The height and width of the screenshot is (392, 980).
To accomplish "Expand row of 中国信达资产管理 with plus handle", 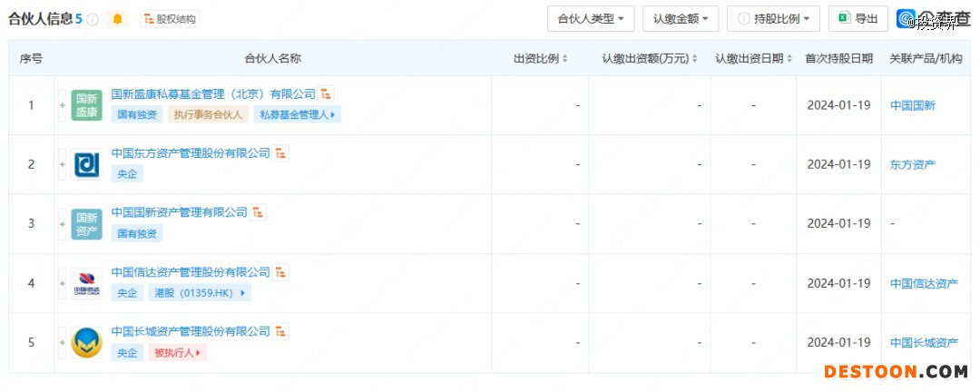I will 62,283.
